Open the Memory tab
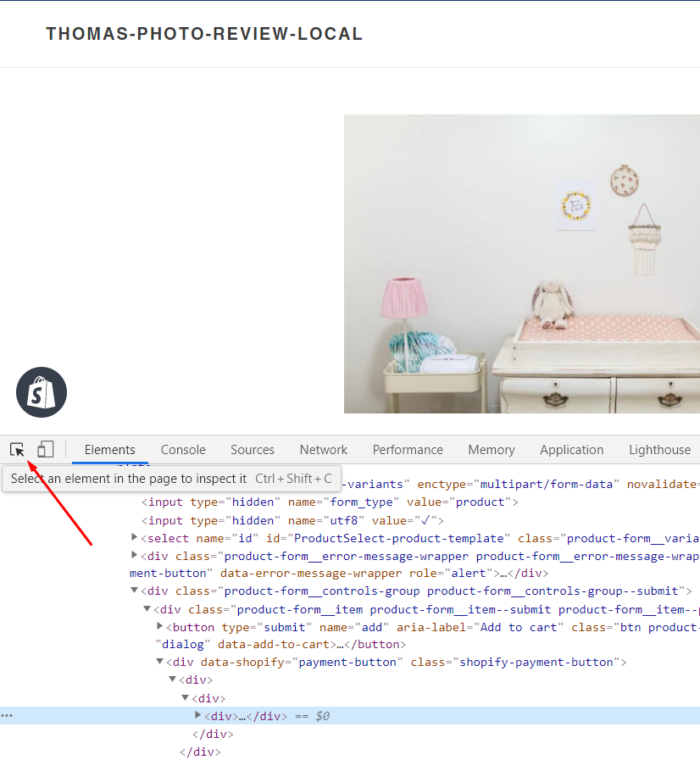Image resolution: width=700 pixels, height=760 pixels. (x=491, y=450)
